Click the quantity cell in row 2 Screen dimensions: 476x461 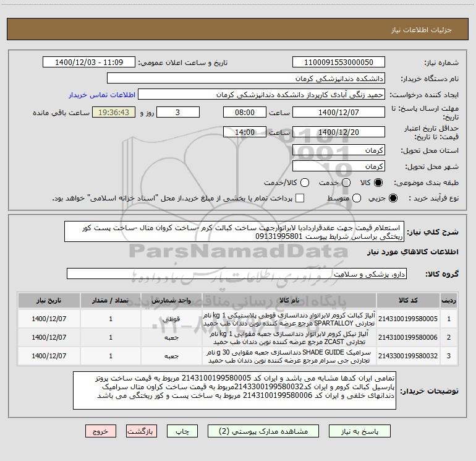coord(111,337)
